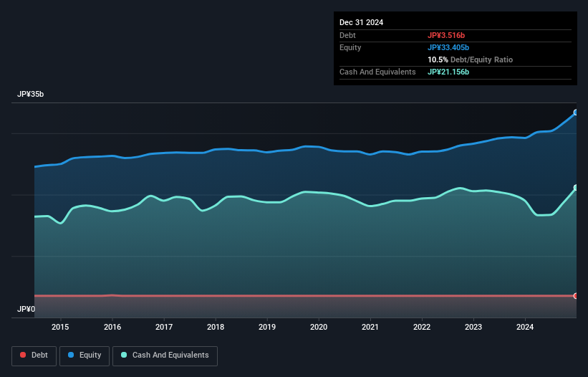Click the JP¥0 y-axis label
The image size is (588, 377).
point(26,309)
